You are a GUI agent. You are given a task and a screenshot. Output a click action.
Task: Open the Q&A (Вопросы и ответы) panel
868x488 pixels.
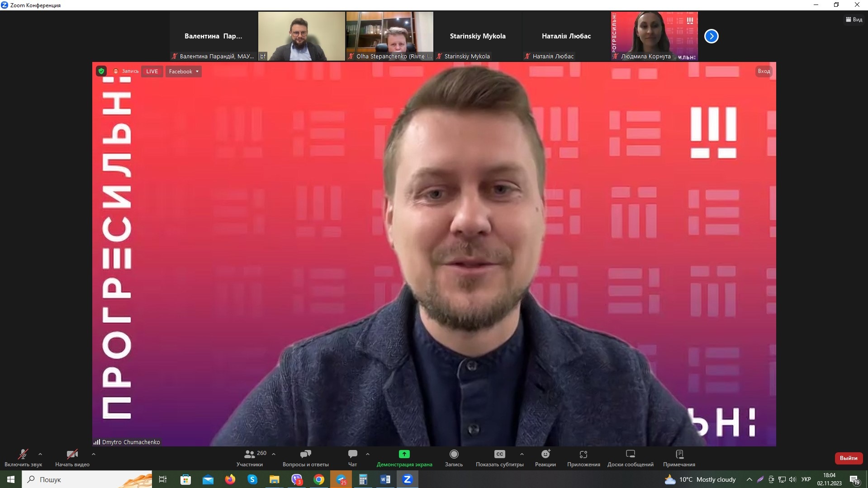click(x=305, y=457)
